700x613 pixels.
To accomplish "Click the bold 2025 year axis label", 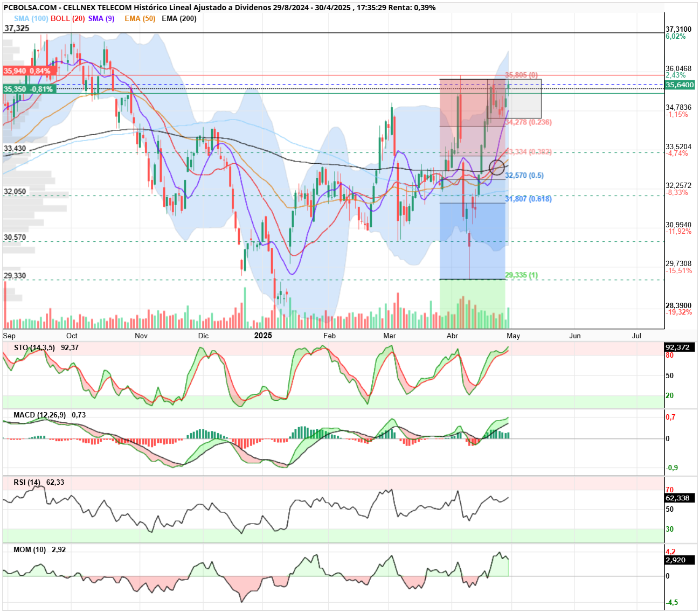I will coord(263,336).
